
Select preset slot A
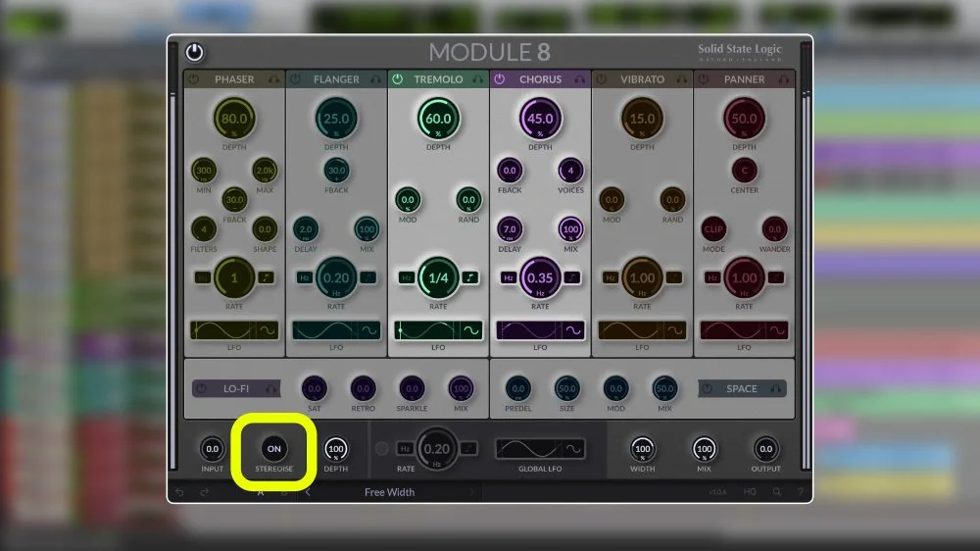pos(261,492)
